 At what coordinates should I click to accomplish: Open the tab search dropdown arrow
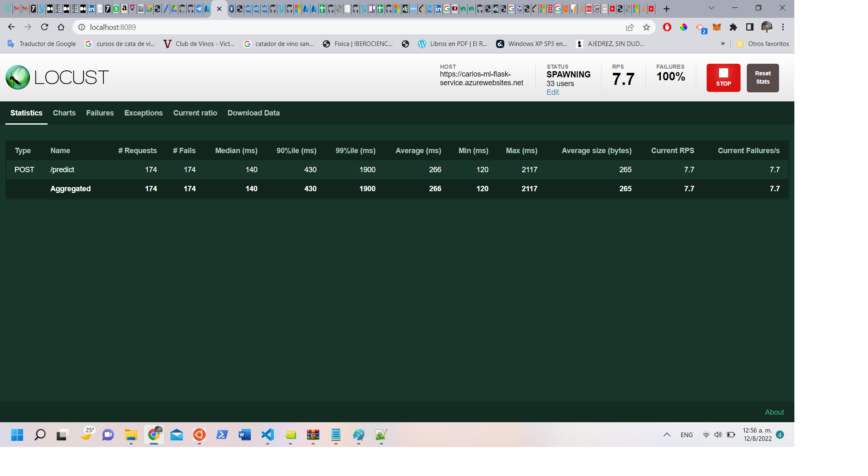click(711, 8)
